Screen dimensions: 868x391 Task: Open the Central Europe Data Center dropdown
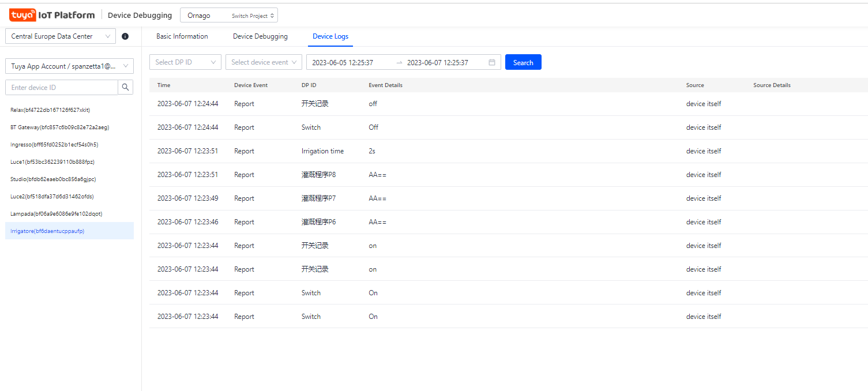pos(60,36)
